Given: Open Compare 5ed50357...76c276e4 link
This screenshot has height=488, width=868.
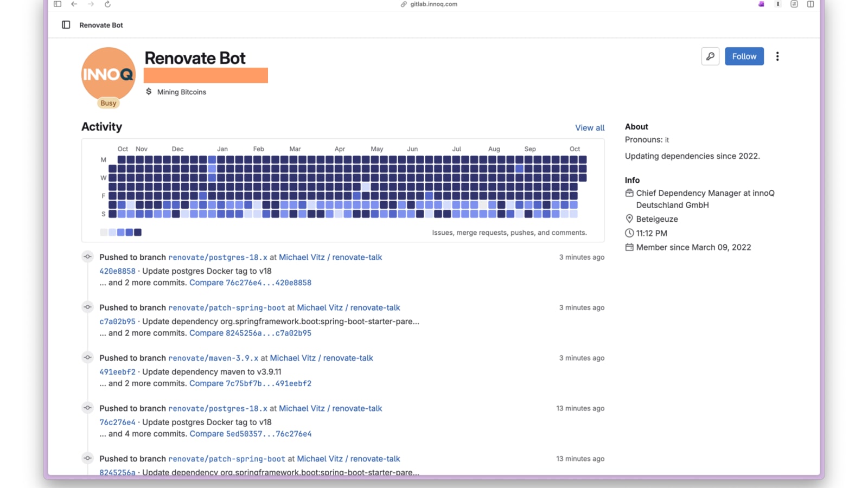Looking at the screenshot, I should coord(250,434).
